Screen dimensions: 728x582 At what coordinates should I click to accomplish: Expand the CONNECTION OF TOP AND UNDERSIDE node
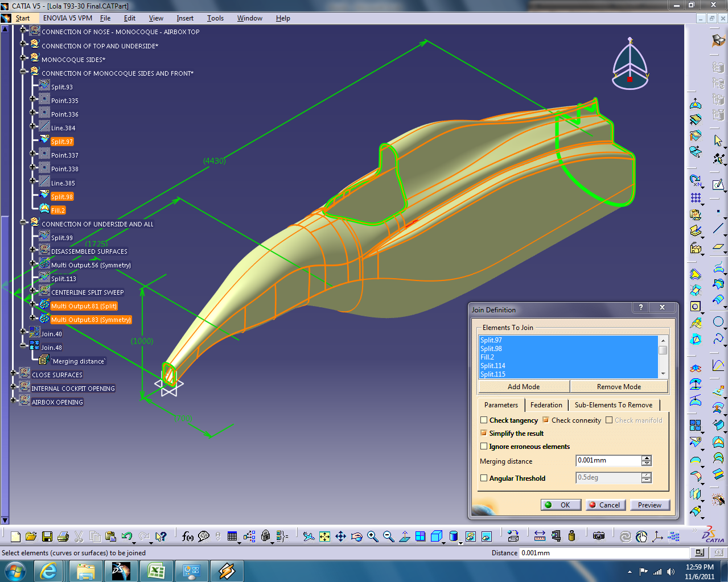point(23,44)
